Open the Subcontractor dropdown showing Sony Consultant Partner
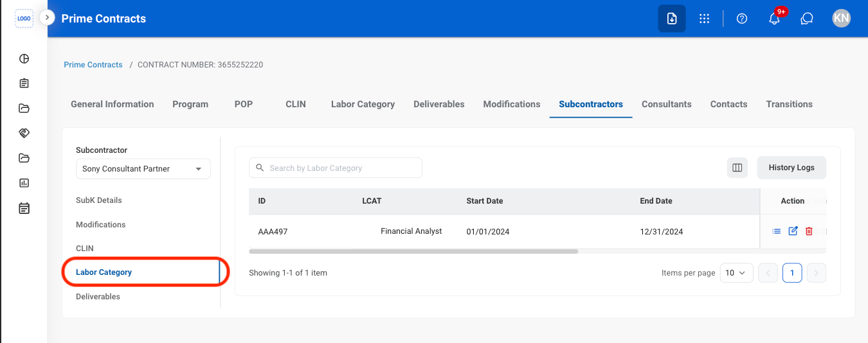 click(143, 169)
